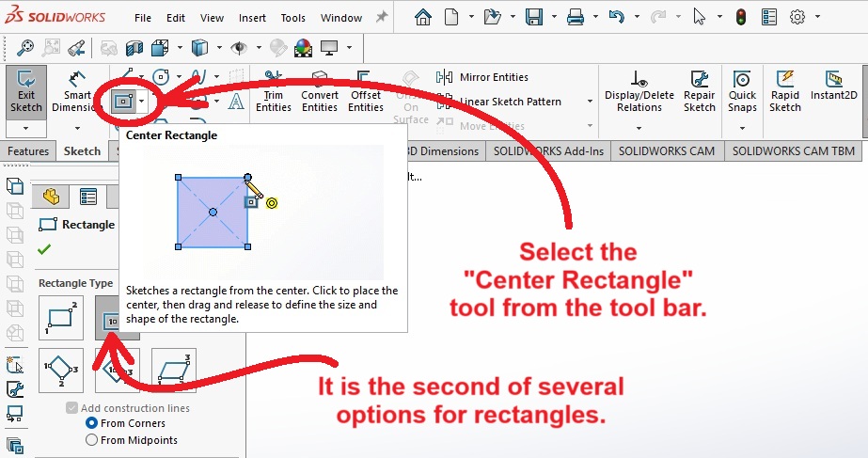Viewport: 868px width, 458px height.
Task: Toggle the Add construction lines checkbox
Action: click(x=72, y=408)
